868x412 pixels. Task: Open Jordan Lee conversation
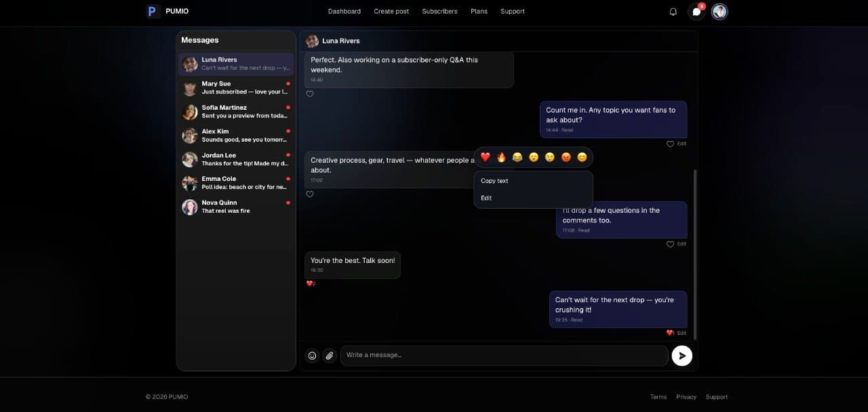coord(236,159)
